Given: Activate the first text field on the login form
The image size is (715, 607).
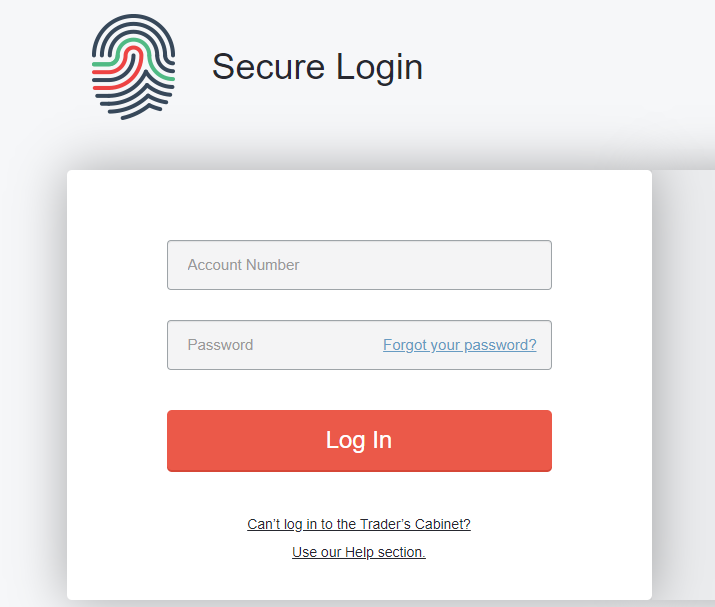Looking at the screenshot, I should point(359,265).
